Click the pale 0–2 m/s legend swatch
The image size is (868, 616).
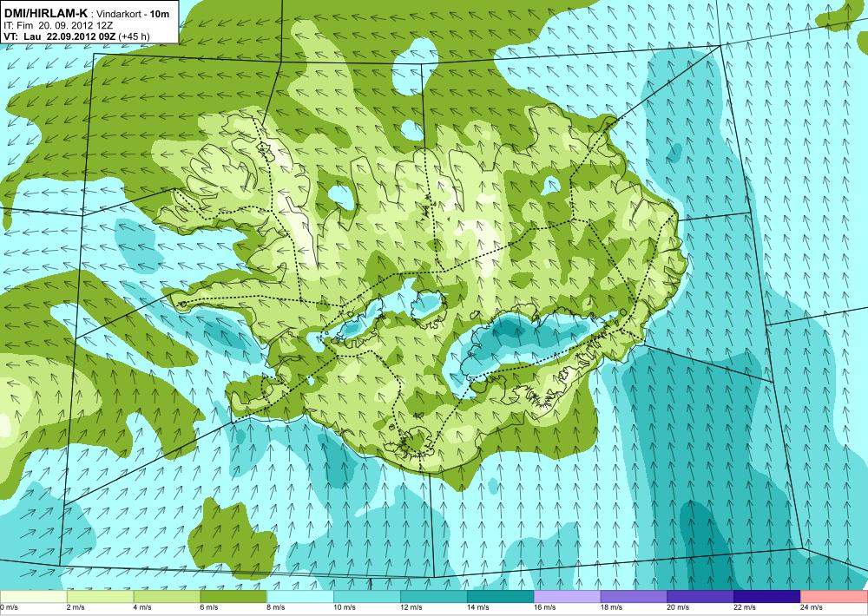tap(33, 597)
